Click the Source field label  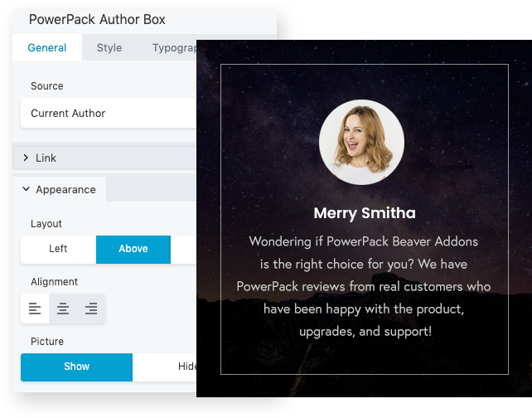(x=47, y=86)
